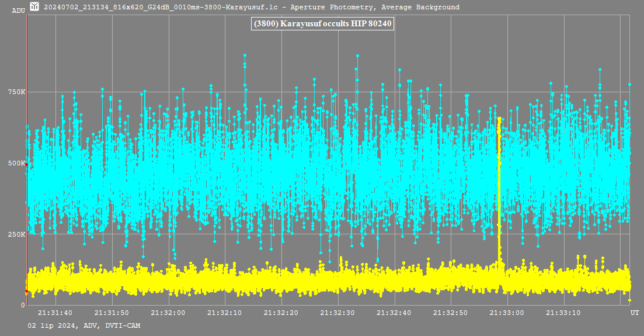Select the red marker at 500K level

26,165
